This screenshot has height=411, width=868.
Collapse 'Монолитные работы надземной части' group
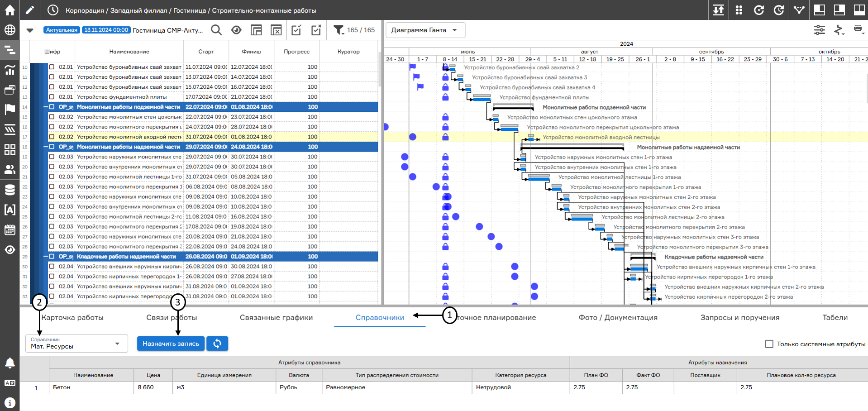[46, 147]
